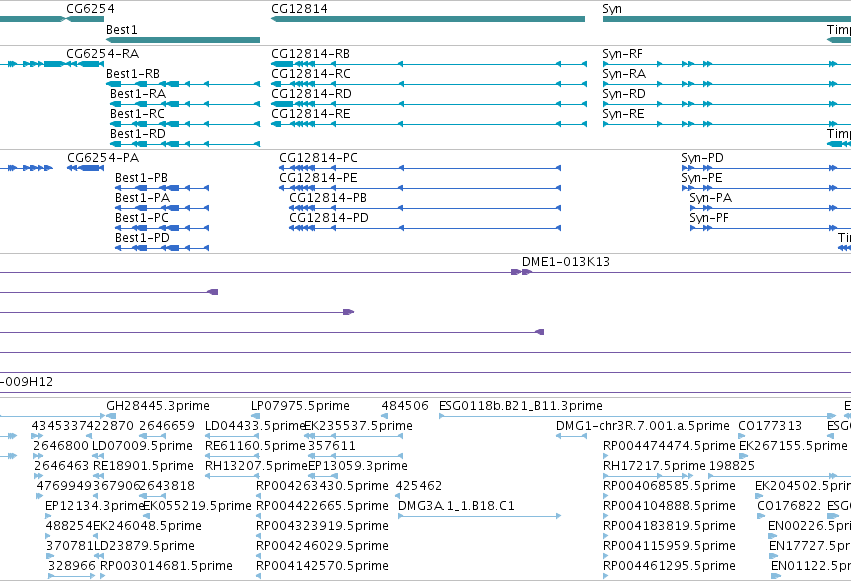Select RH17217.5prime feature
Image resolution: width=851 pixels, height=581 pixels.
[654, 466]
